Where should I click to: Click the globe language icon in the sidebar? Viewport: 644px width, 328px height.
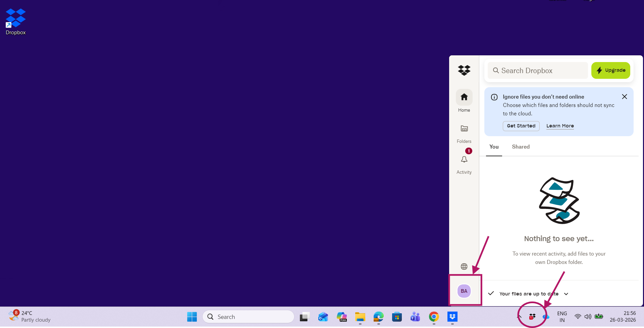point(464,266)
